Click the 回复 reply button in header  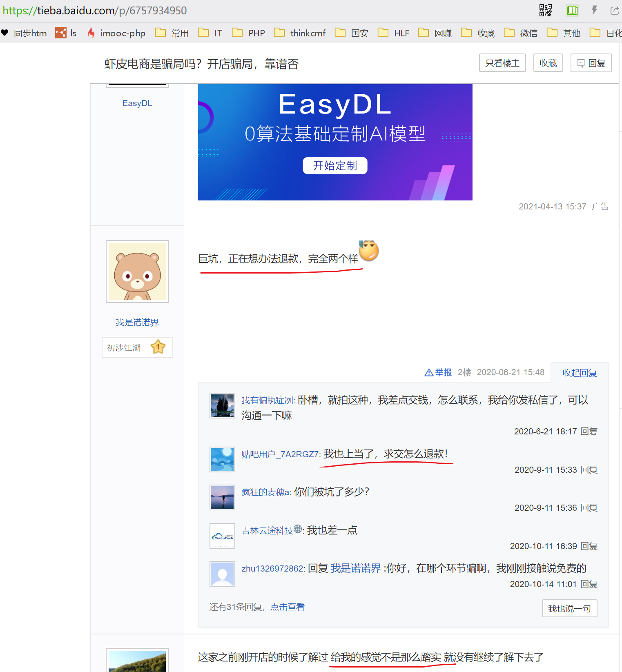(591, 63)
